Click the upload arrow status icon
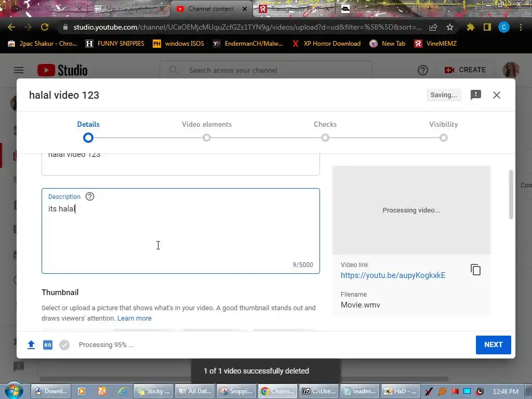 point(31,345)
